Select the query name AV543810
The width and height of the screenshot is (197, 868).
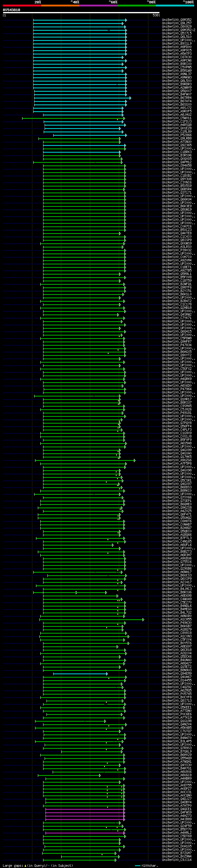point(11,10)
